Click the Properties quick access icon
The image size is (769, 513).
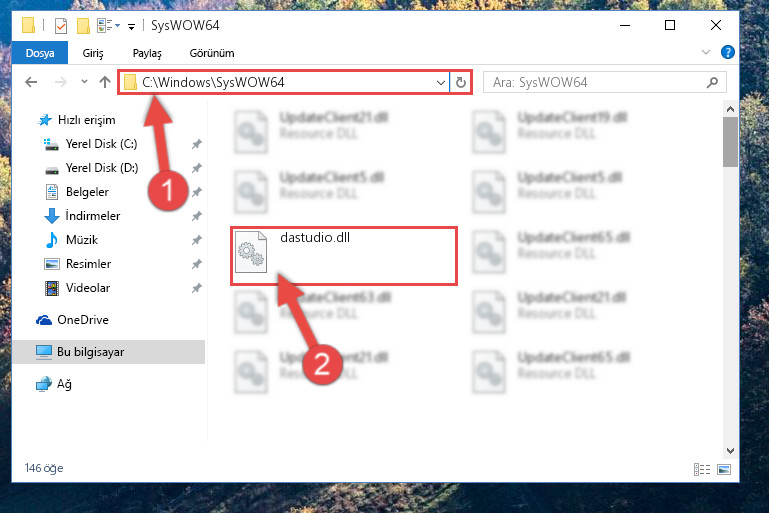[x=61, y=26]
